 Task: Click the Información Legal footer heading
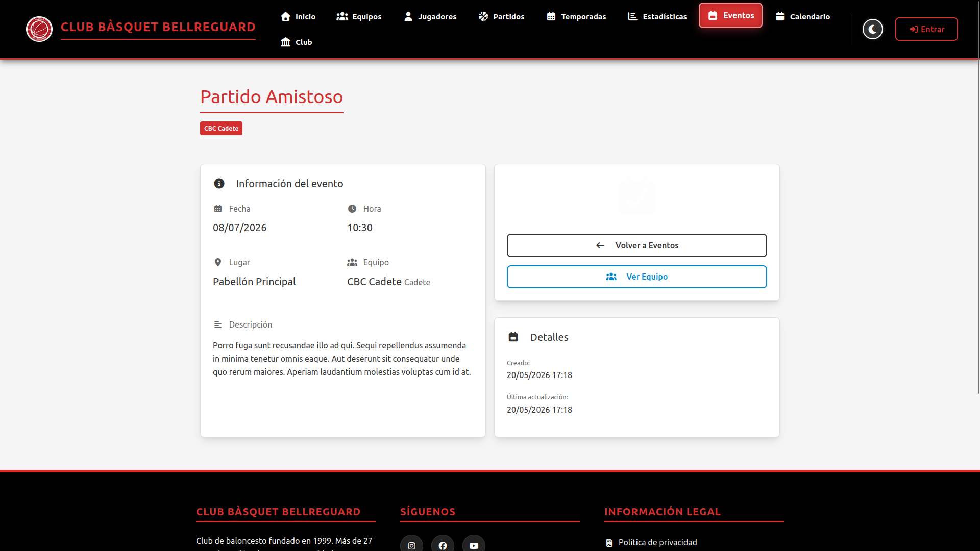[x=663, y=512]
